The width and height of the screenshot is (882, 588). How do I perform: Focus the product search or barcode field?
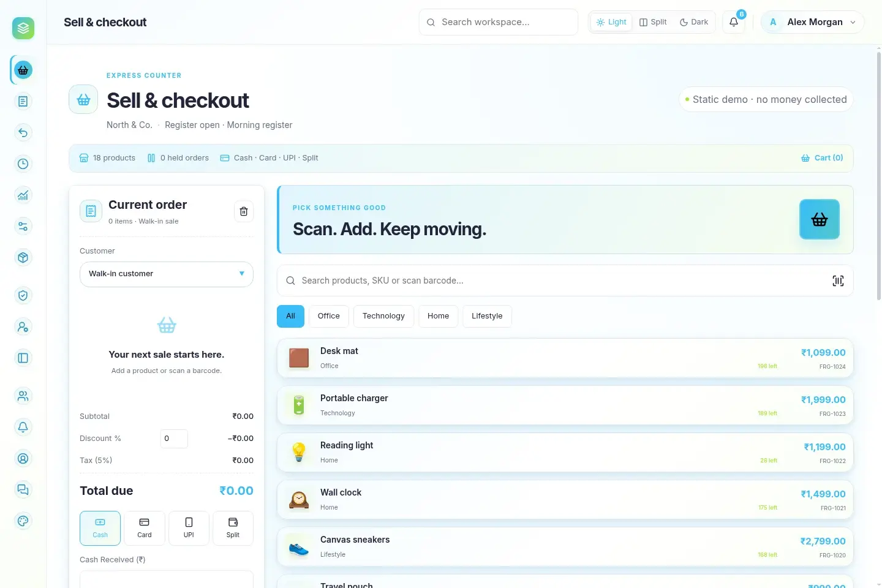coord(565,281)
